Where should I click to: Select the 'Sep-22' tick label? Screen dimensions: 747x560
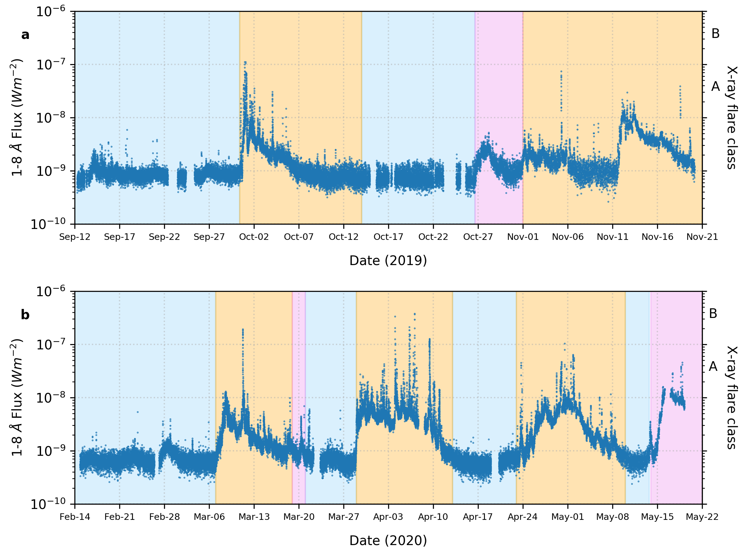coord(164,237)
